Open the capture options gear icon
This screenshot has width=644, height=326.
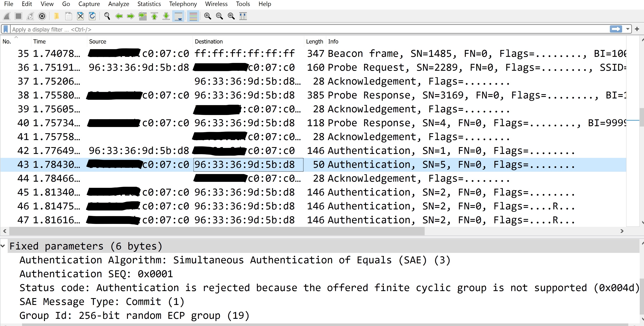[x=42, y=16]
